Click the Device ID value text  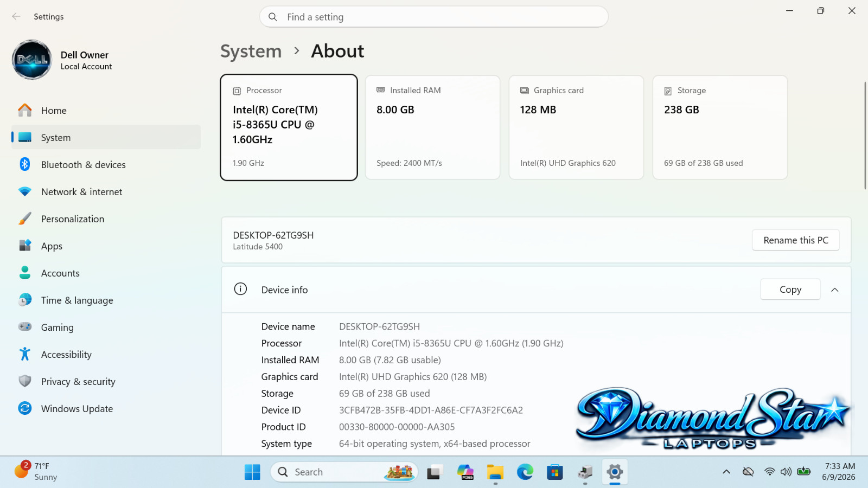tap(431, 410)
